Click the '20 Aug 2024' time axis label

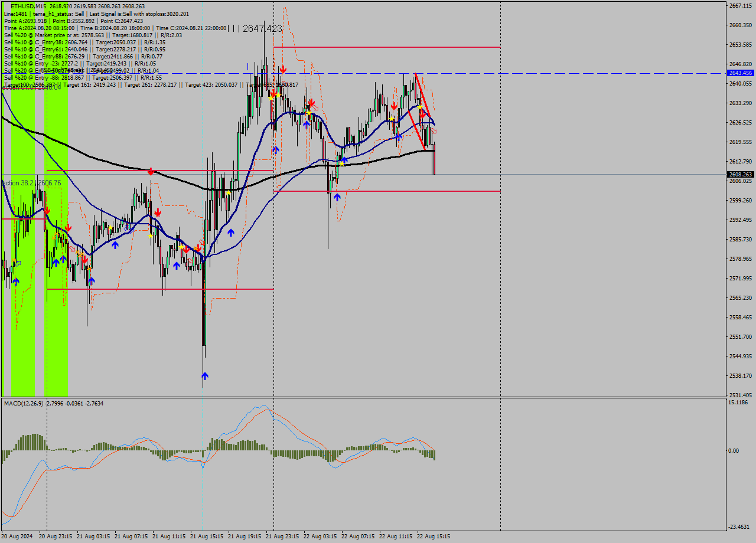tap(17, 537)
